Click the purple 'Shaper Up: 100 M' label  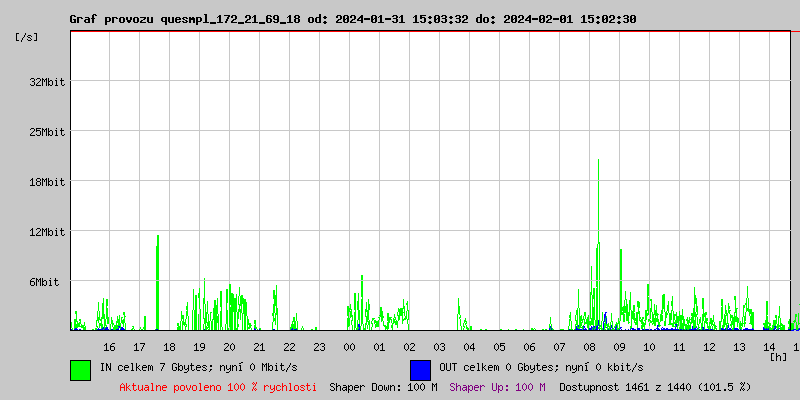497,387
